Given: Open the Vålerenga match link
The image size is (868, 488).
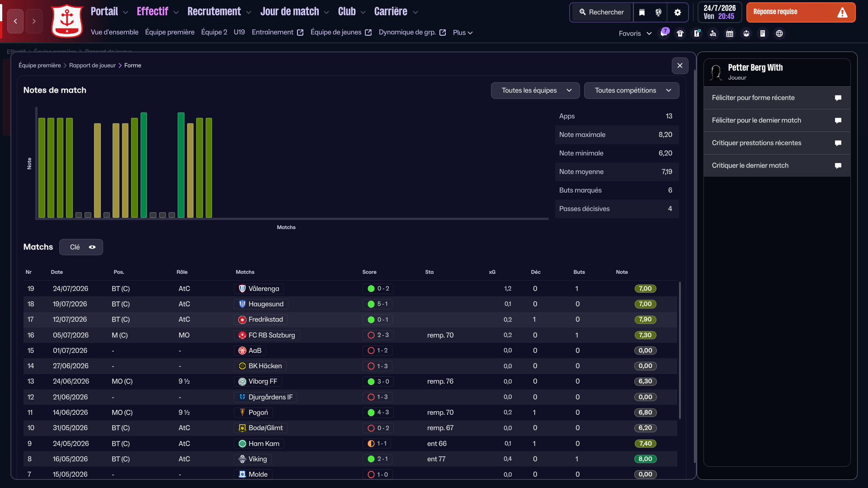Looking at the screenshot, I should (x=264, y=289).
